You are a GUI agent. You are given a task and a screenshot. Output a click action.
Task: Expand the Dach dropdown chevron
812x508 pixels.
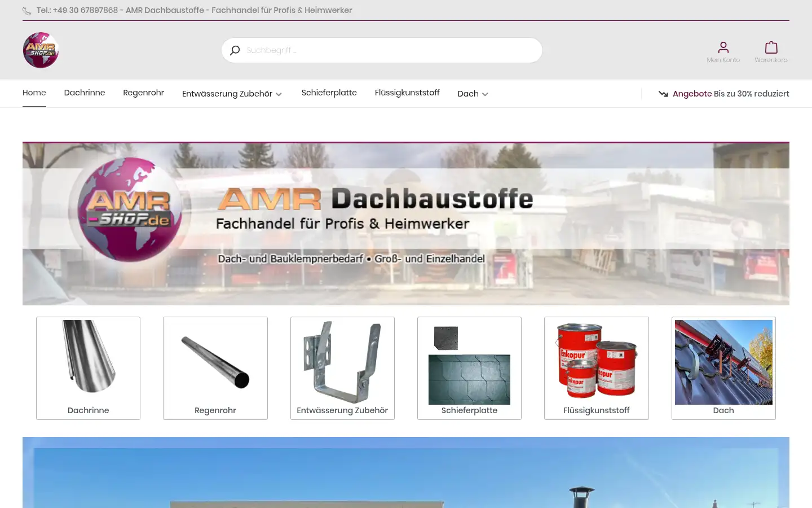click(485, 94)
